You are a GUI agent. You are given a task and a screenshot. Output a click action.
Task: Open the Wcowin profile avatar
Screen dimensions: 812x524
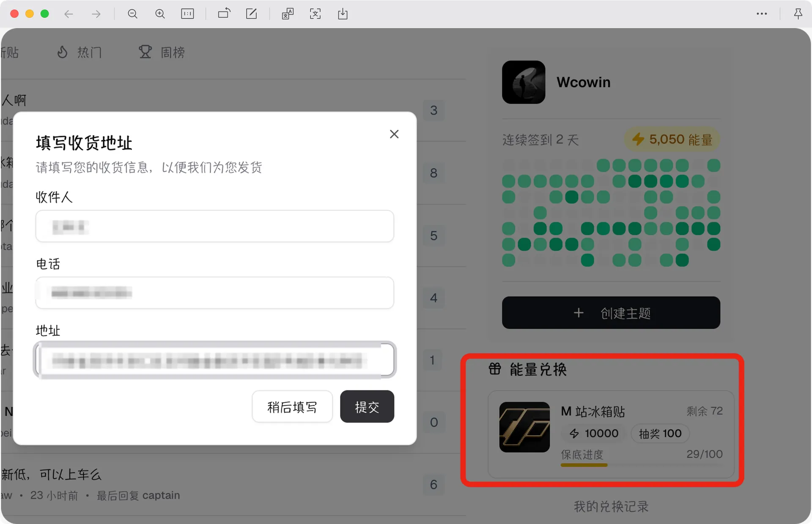[524, 82]
